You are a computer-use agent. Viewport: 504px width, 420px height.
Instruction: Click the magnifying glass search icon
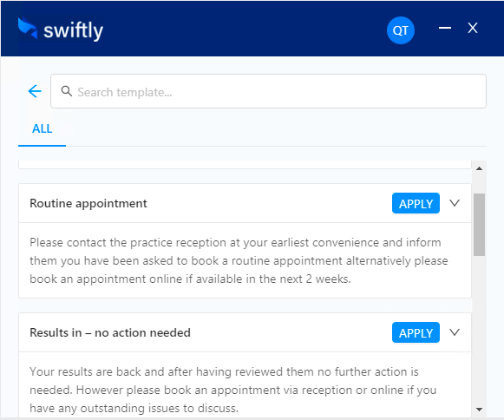click(x=67, y=91)
